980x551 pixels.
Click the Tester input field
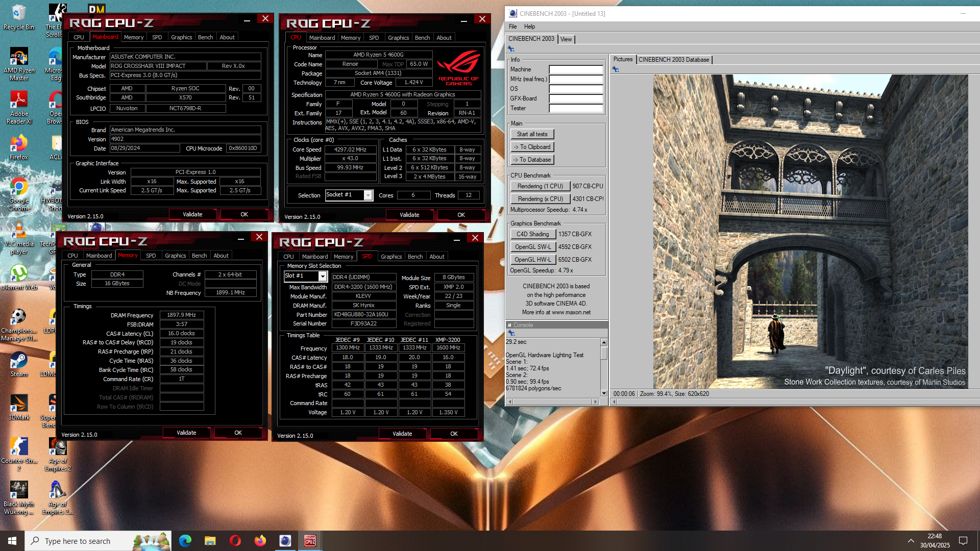pos(576,108)
